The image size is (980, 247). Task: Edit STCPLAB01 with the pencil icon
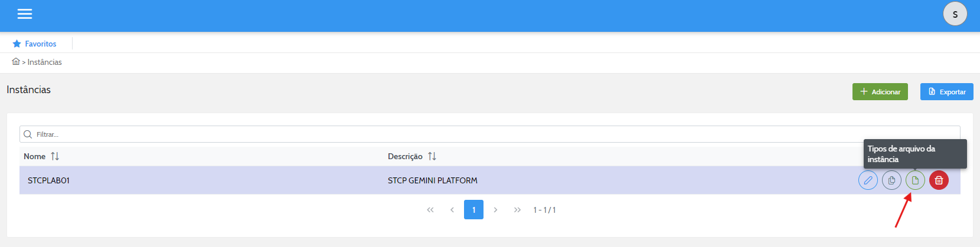pos(868,180)
